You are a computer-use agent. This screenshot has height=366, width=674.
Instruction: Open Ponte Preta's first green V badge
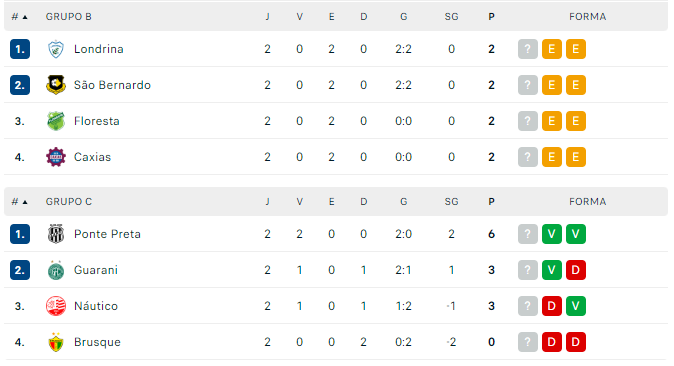coord(551,234)
